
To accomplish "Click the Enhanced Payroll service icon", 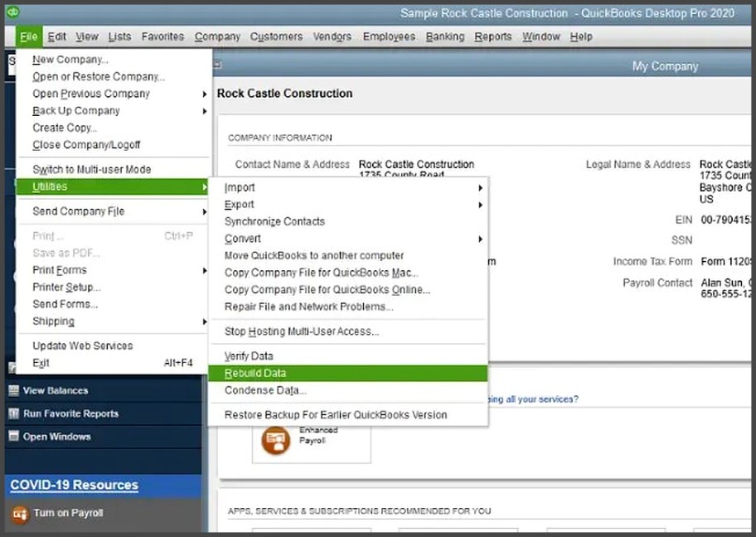I will (276, 441).
